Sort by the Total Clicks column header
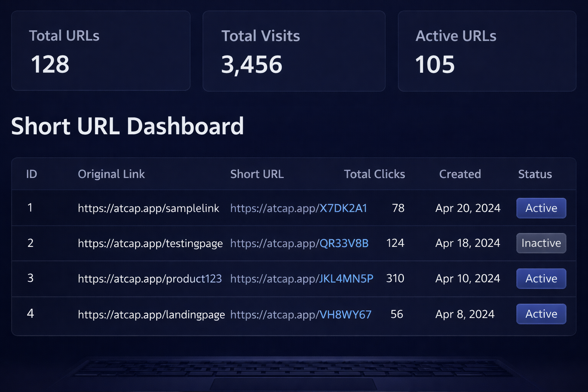 pos(374,174)
